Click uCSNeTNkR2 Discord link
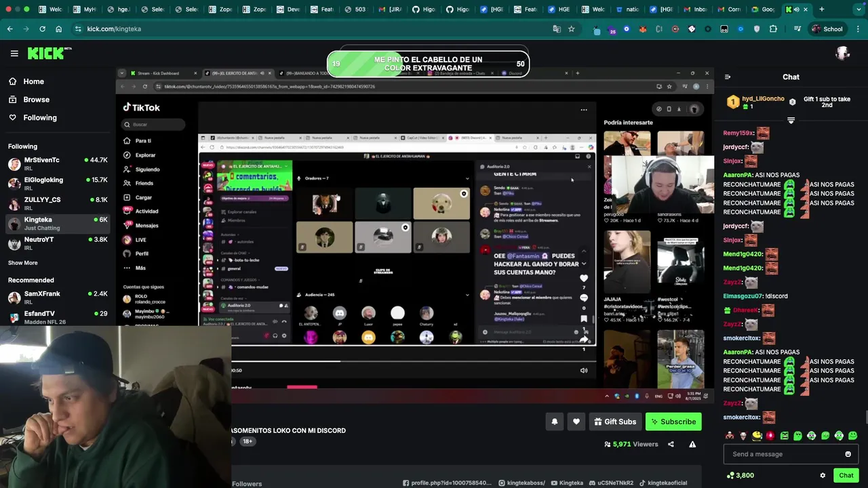This screenshot has height=488, width=868. (x=610, y=483)
